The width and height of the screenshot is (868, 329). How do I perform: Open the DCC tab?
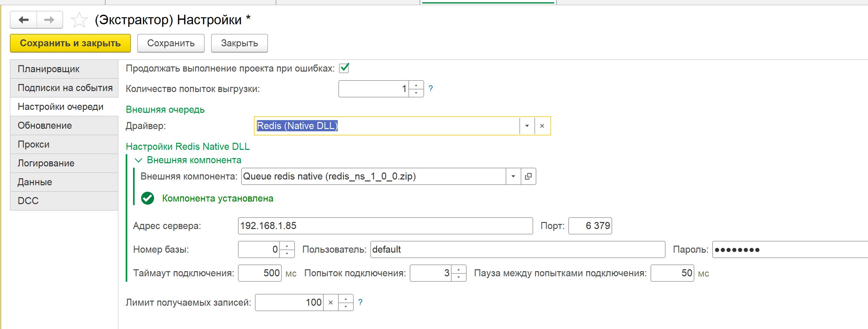[x=64, y=201]
